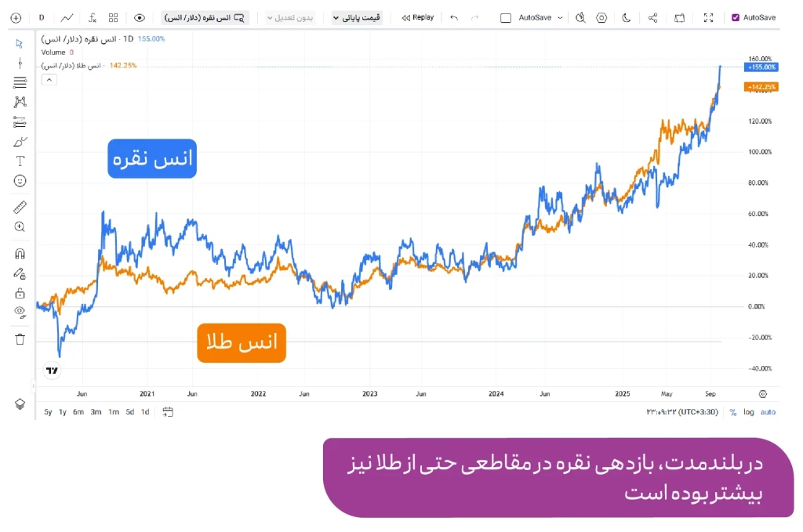803x532 pixels.
Task: Toggle dark theme with moon icon
Action: pyautogui.click(x=626, y=17)
